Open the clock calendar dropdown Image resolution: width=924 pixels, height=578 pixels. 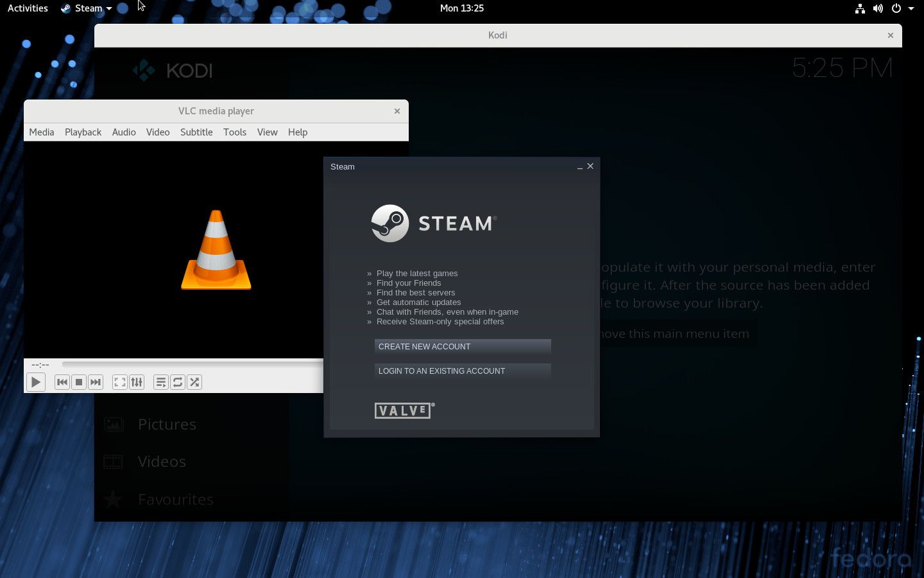tap(462, 8)
